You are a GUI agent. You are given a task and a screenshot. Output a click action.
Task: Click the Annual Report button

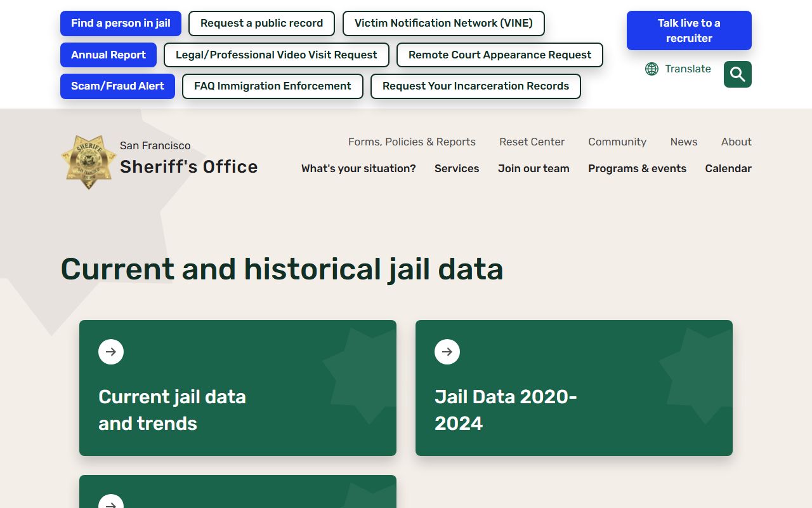(x=108, y=55)
